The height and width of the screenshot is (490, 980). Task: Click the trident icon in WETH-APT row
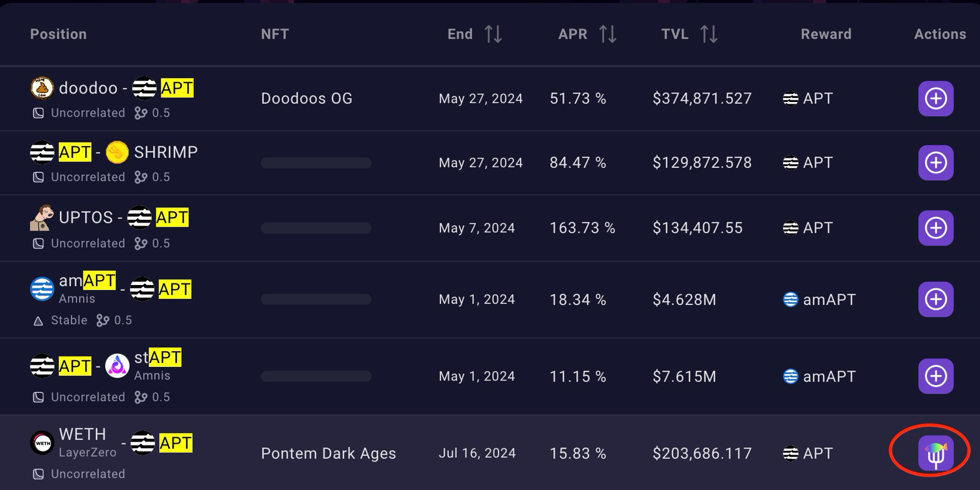click(935, 453)
